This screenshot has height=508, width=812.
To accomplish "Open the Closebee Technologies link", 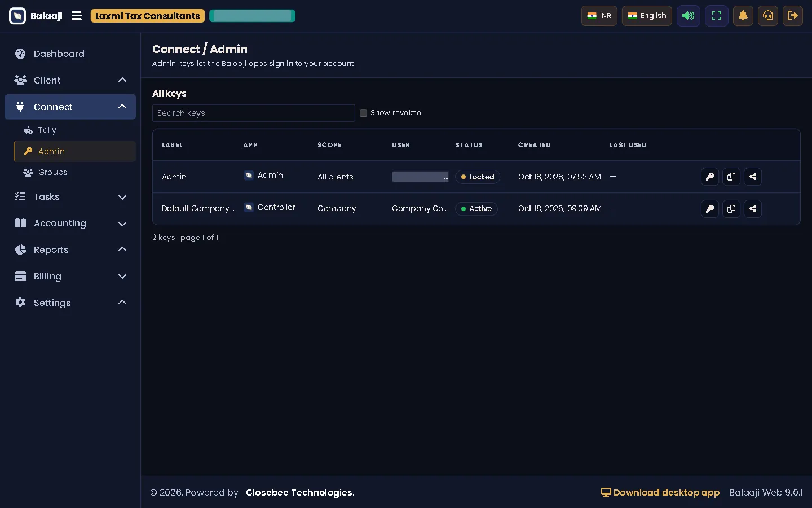I will (300, 492).
